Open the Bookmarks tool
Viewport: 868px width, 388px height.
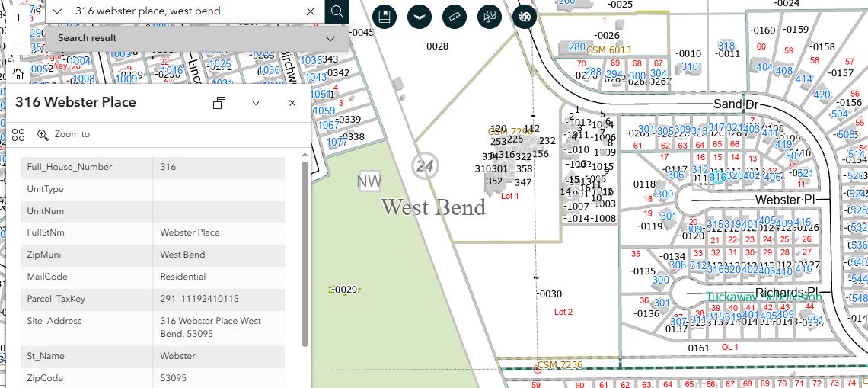(x=385, y=16)
